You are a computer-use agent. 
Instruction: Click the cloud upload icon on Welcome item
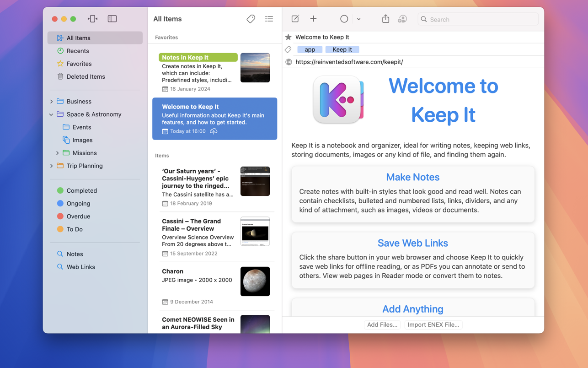pos(214,131)
